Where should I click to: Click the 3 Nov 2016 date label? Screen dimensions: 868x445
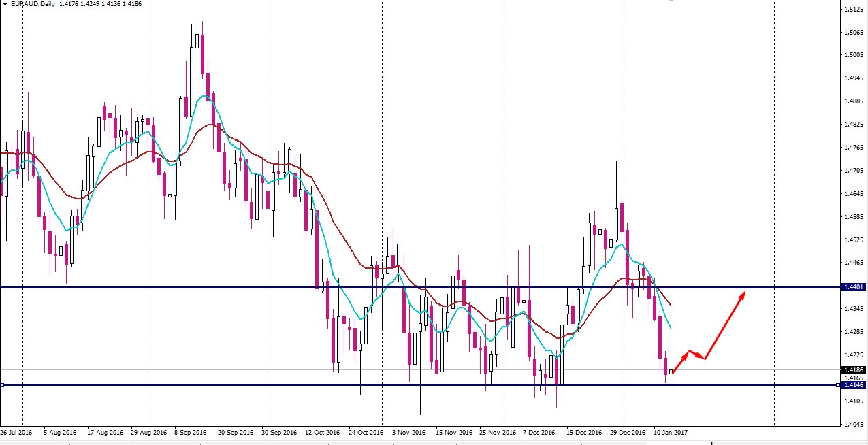(408, 432)
